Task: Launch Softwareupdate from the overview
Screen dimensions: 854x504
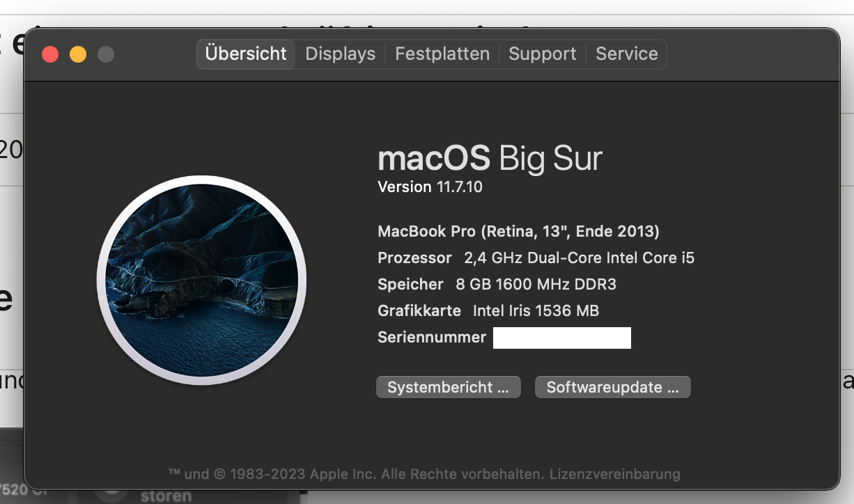Action: pos(612,388)
